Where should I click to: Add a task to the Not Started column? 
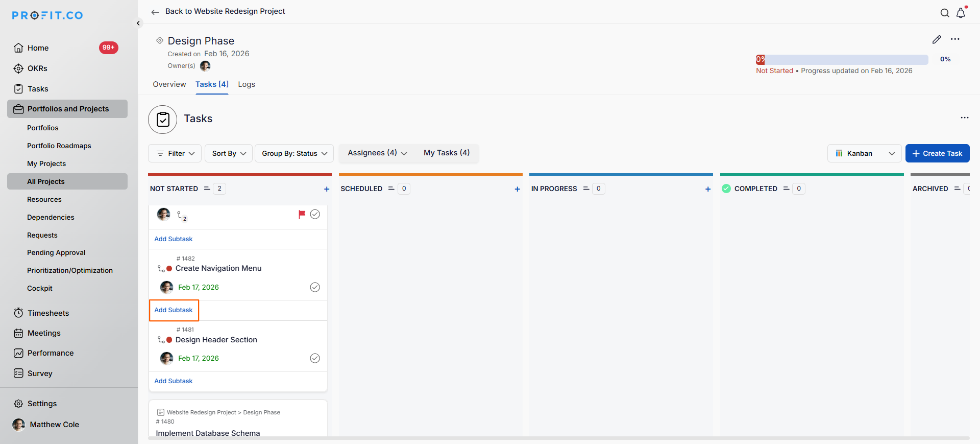[327, 189]
